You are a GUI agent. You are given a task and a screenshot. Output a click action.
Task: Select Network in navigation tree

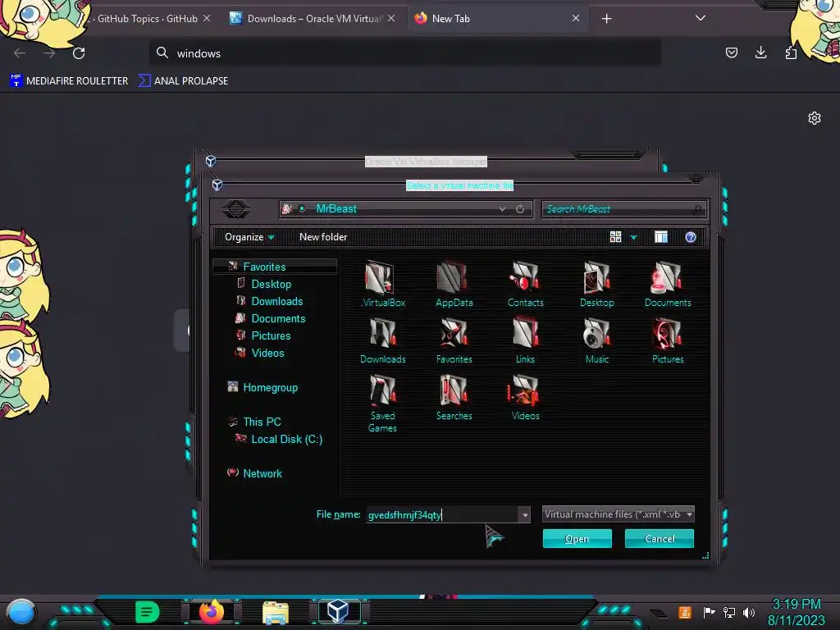[x=262, y=473]
